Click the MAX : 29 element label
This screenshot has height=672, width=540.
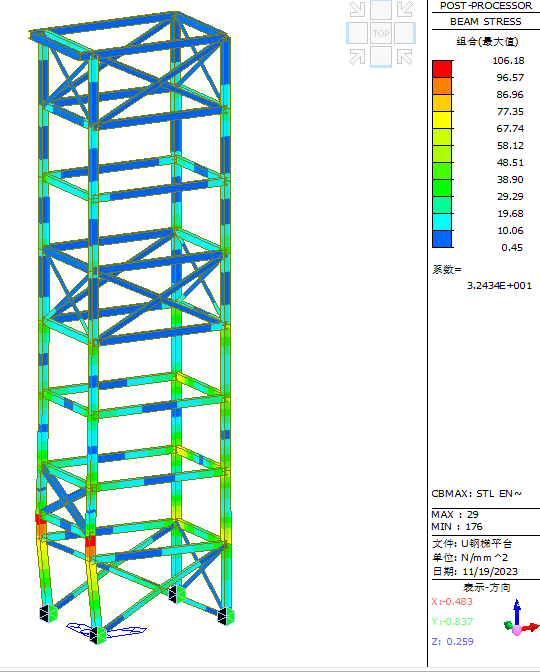coord(455,514)
